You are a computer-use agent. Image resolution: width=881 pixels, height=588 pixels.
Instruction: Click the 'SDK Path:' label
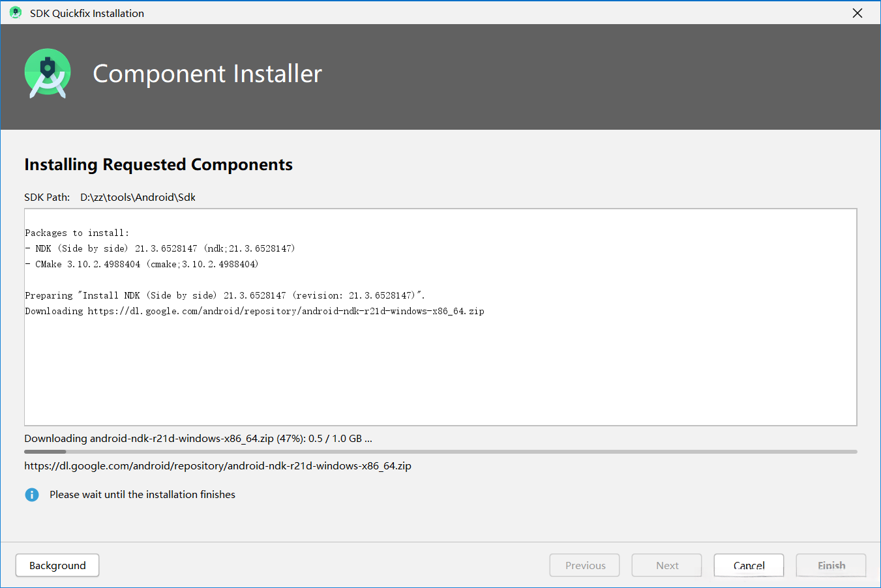47,197
